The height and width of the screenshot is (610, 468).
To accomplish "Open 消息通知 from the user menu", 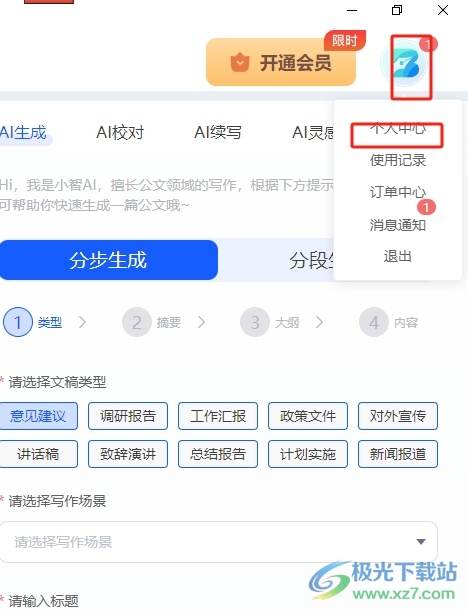I will pos(398,225).
